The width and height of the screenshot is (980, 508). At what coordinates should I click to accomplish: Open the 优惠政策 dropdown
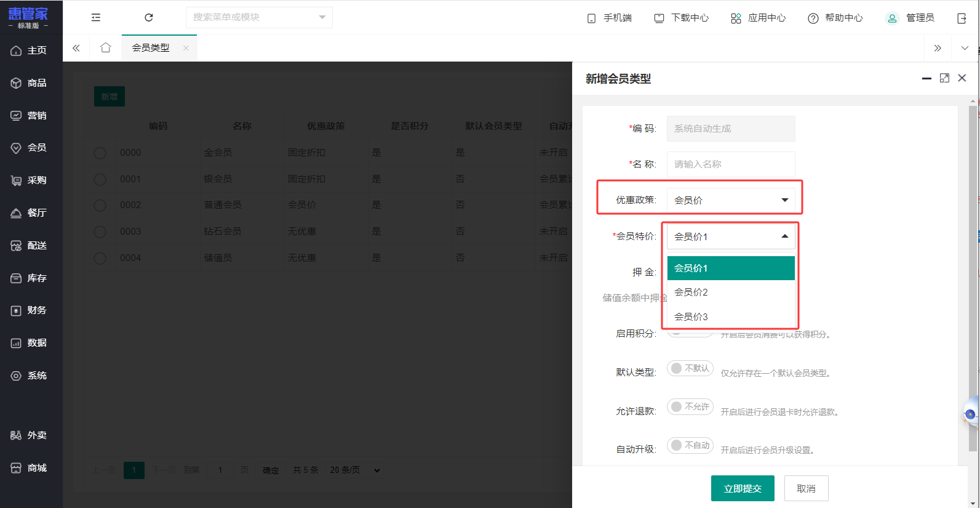click(x=731, y=200)
